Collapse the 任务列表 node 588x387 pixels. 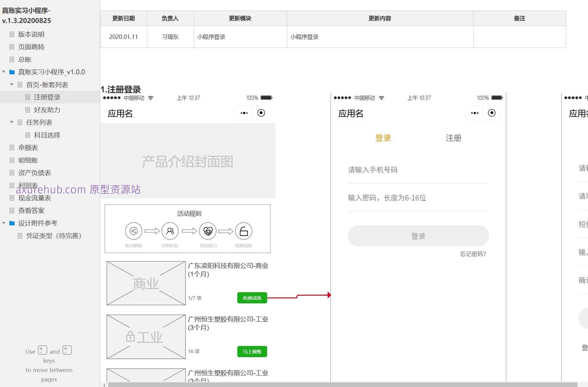11,122
